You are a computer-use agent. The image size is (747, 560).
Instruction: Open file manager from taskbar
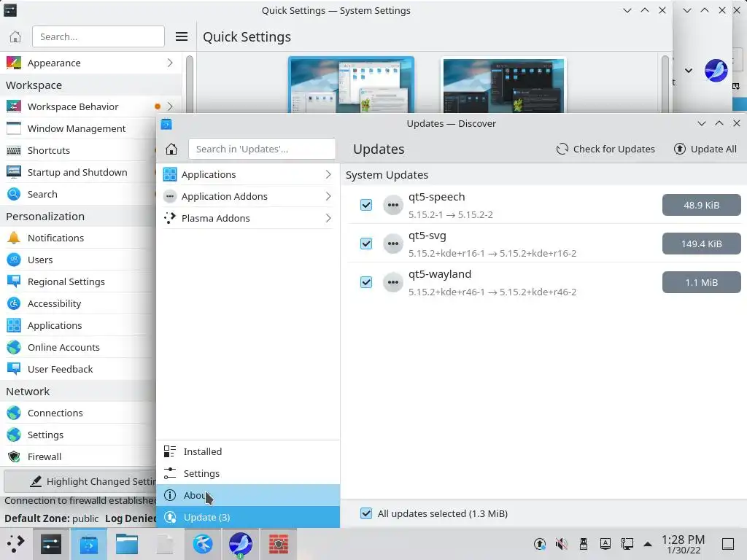[127, 544]
